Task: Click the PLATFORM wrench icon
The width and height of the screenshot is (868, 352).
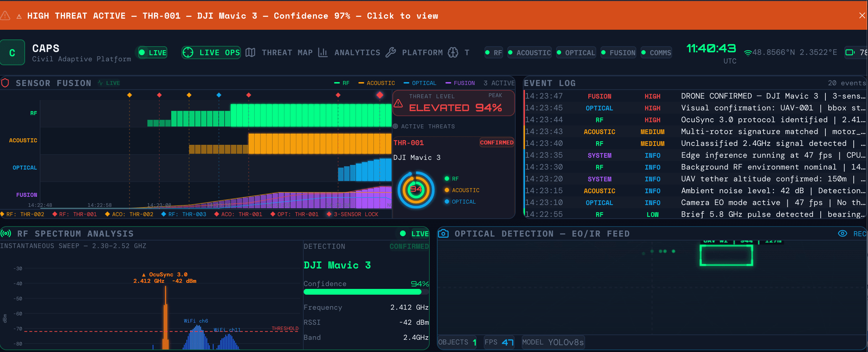Action: pos(392,52)
